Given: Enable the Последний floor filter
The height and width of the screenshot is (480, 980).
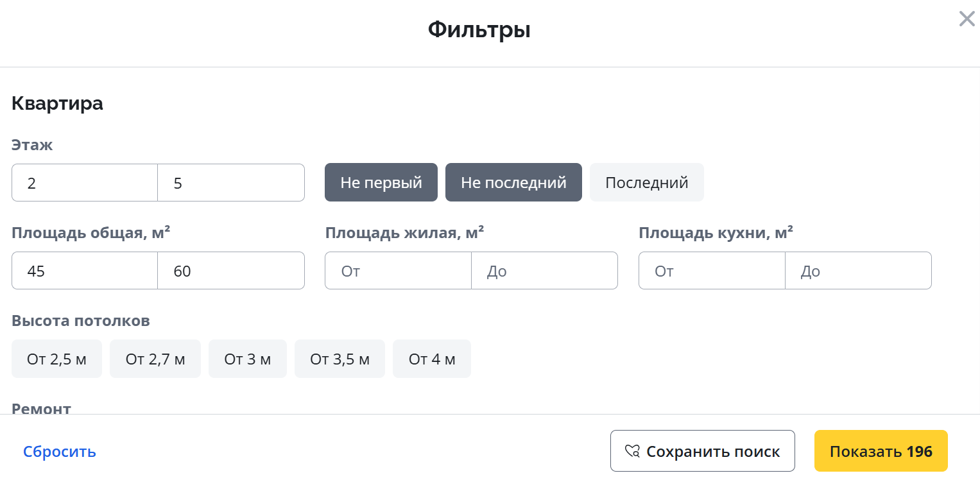Looking at the screenshot, I should [646, 182].
